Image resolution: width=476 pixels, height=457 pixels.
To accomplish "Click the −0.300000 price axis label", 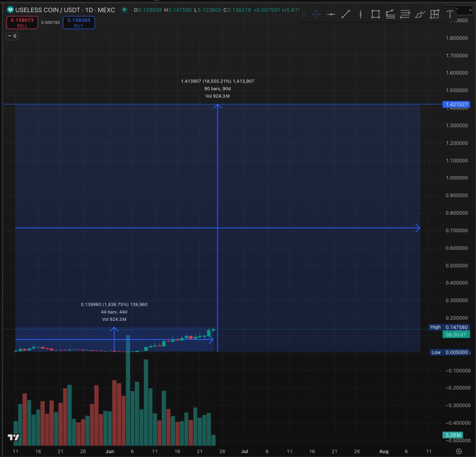I will (x=458, y=405).
